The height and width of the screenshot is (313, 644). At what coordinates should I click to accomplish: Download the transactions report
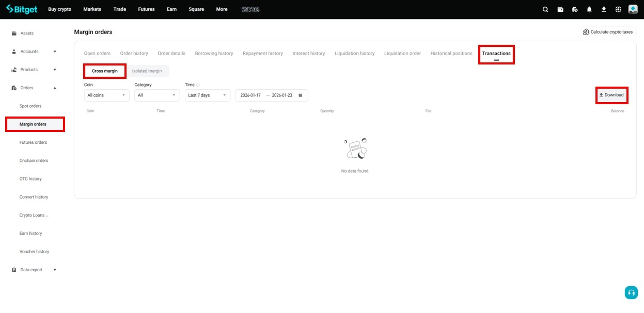tap(611, 95)
